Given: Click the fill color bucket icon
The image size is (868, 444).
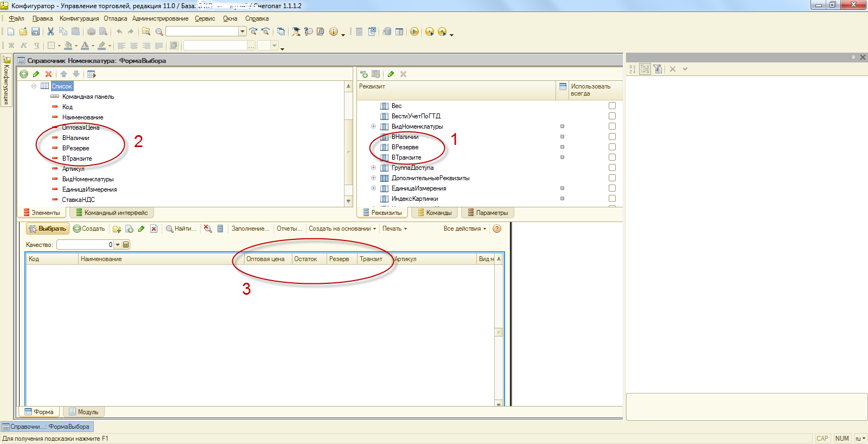Looking at the screenshot, I should click(68, 46).
